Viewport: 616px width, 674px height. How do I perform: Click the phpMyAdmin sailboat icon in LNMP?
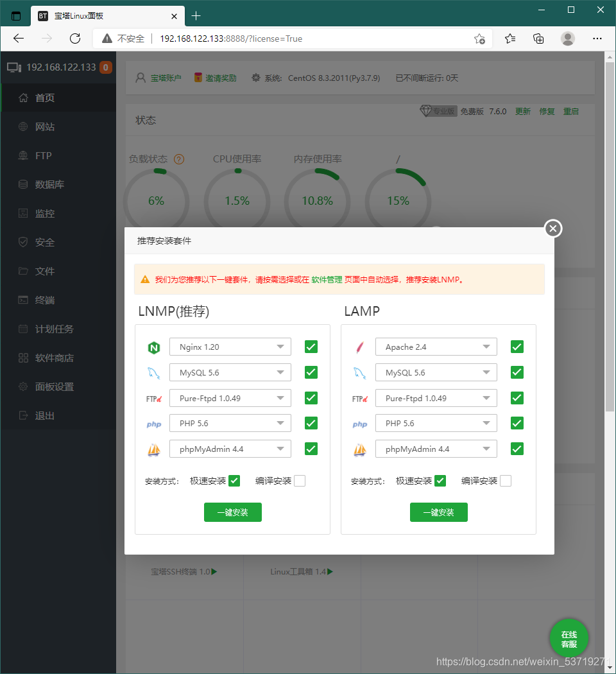click(x=154, y=449)
